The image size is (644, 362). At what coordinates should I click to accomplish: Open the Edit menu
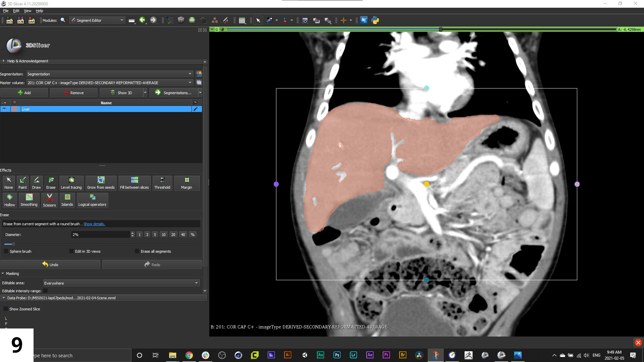click(16, 11)
